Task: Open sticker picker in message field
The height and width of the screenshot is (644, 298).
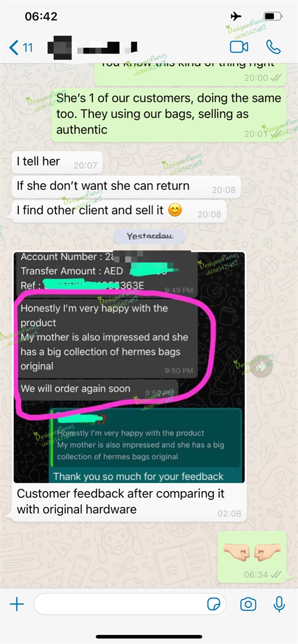Action: 214,604
